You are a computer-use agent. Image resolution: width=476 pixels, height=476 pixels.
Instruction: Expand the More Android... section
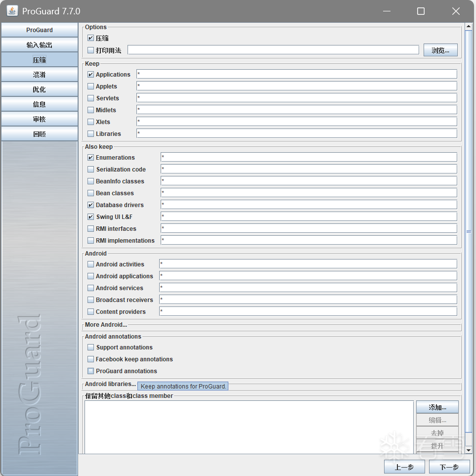click(106, 325)
